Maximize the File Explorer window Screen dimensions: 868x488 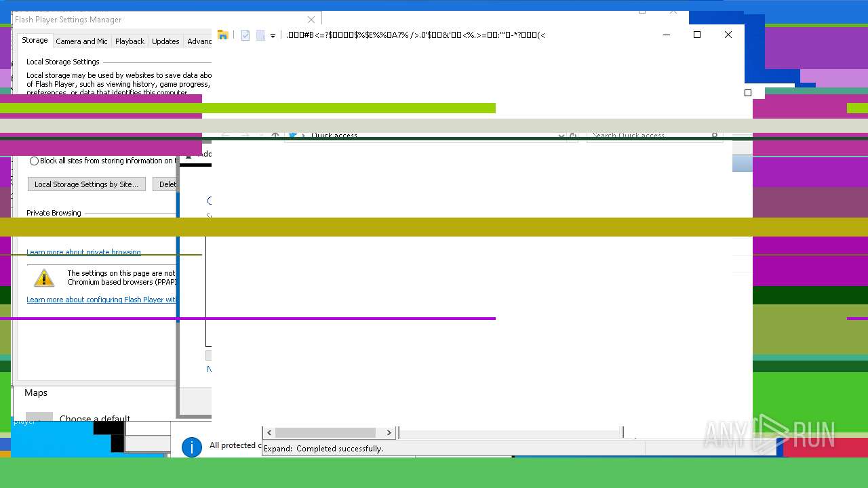[697, 35]
